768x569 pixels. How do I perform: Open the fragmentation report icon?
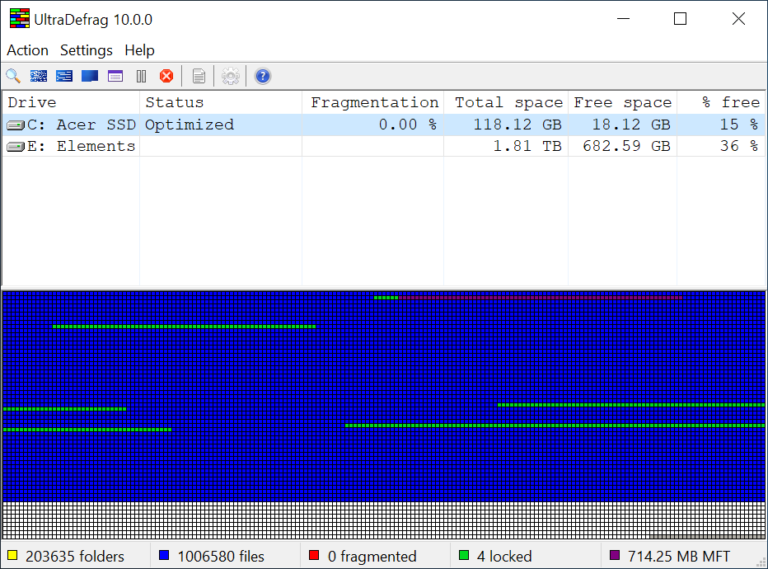point(199,76)
